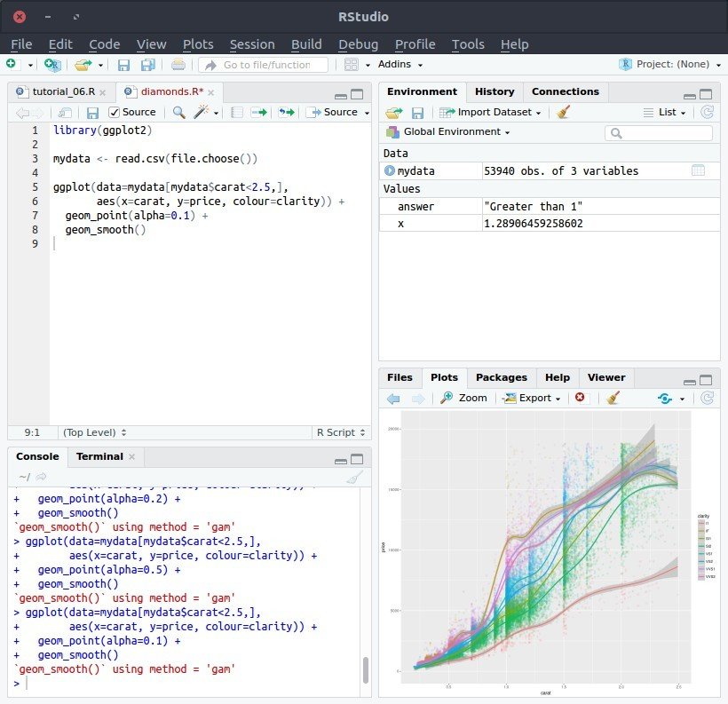The height and width of the screenshot is (704, 728).
Task: Open the Export dropdown in Plots
Action: (532, 398)
